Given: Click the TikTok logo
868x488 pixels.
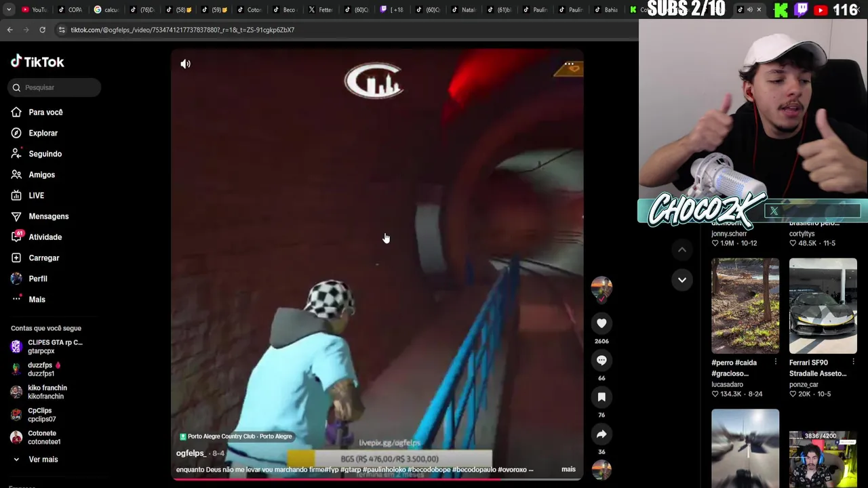Looking at the screenshot, I should (x=37, y=62).
